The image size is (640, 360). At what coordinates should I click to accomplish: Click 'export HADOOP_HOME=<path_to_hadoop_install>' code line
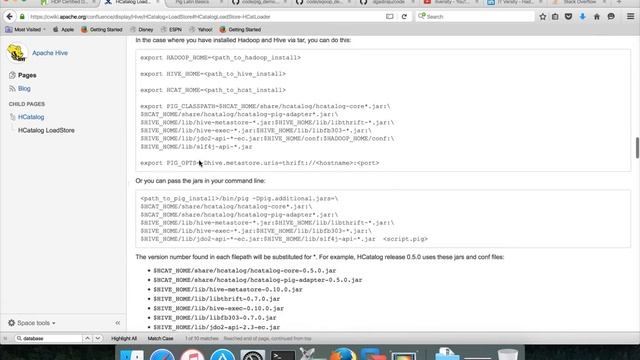pos(220,58)
